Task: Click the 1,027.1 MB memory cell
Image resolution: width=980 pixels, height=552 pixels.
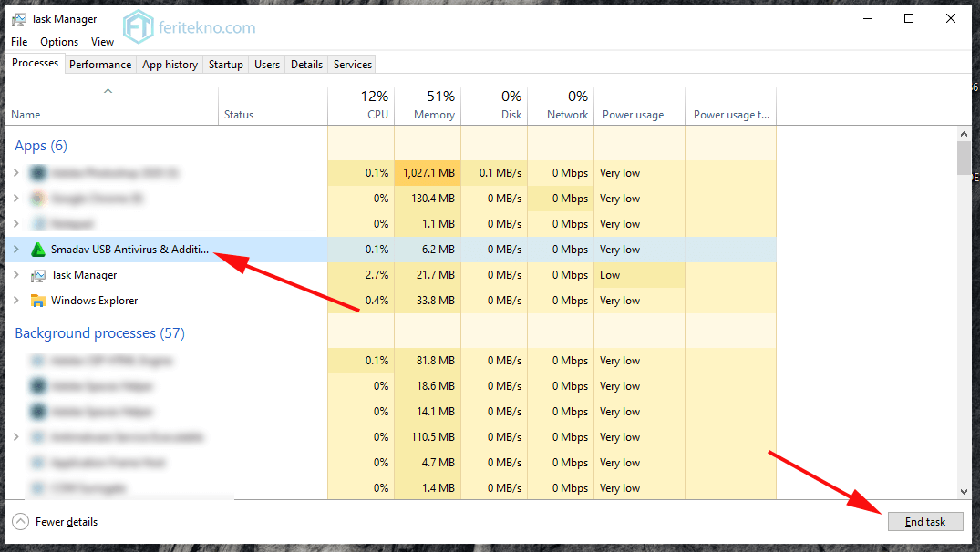Action: (x=428, y=173)
